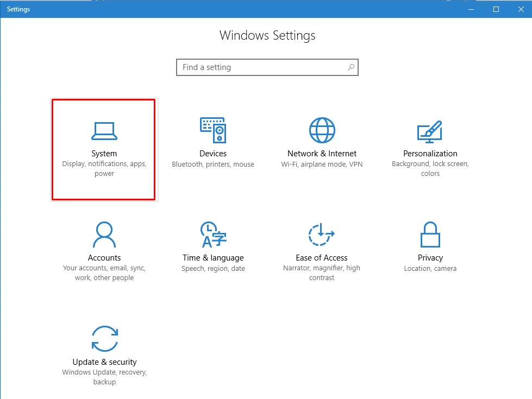Click the Privacy label
The width and height of the screenshot is (532, 399).
[430, 258]
